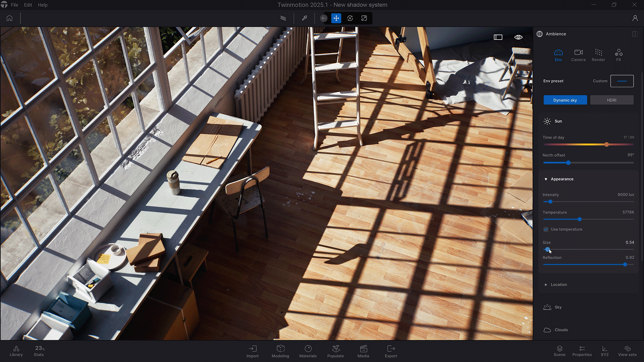Open the Media dock

pyautogui.click(x=363, y=351)
